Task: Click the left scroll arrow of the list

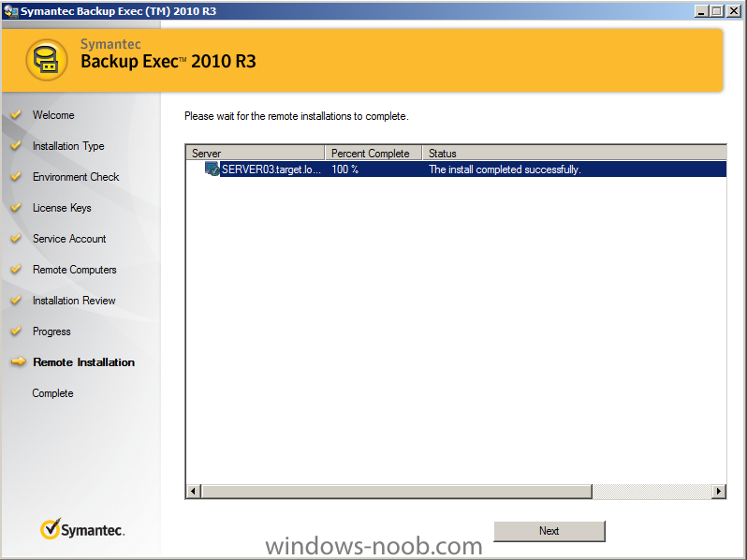Action: (x=194, y=491)
